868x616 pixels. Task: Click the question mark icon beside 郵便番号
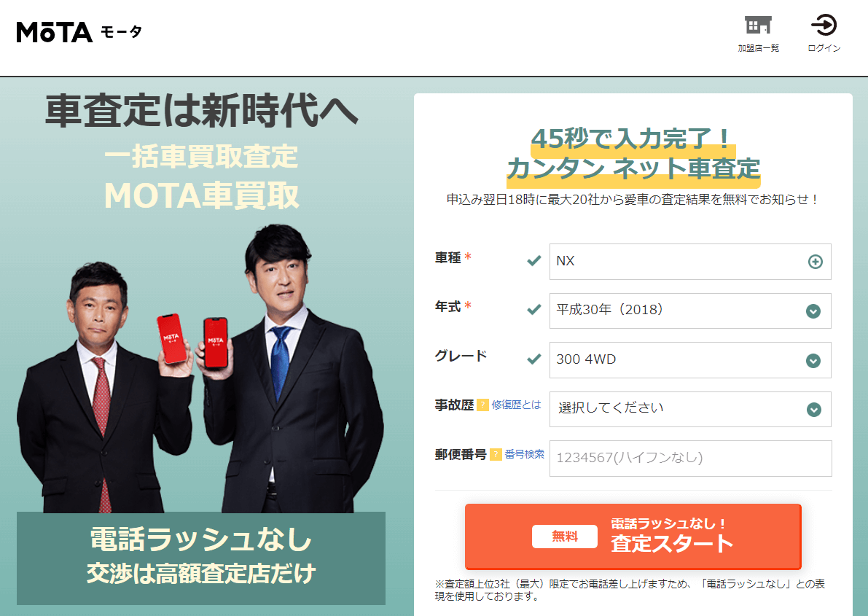[496, 454]
